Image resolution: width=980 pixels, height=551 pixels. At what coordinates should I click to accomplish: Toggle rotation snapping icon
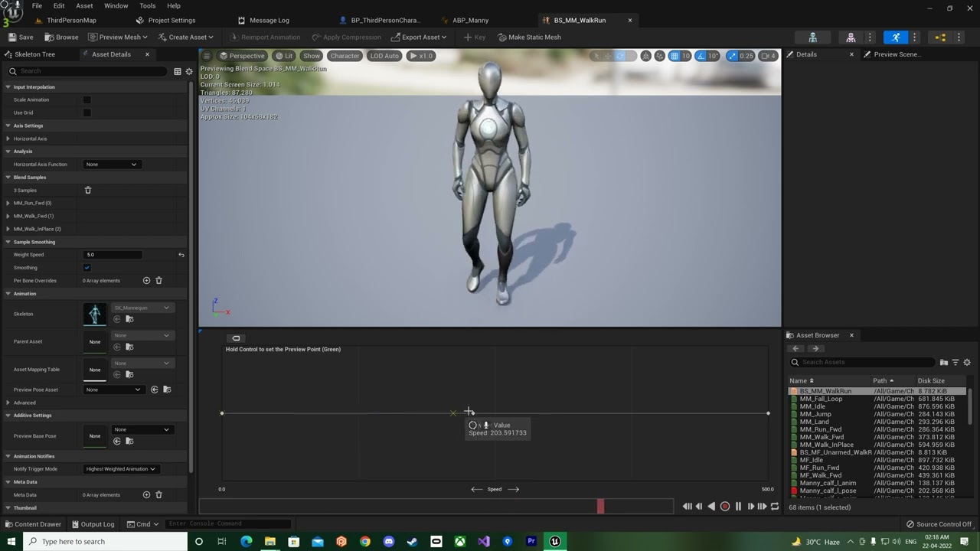point(702,56)
